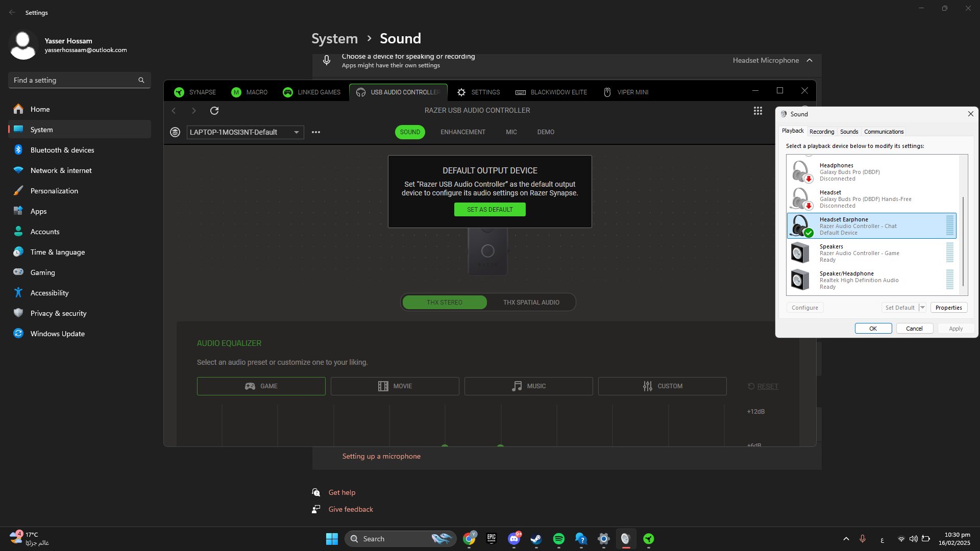Click Set Default button in Sound dialog
Image resolution: width=980 pixels, height=551 pixels.
(x=900, y=308)
